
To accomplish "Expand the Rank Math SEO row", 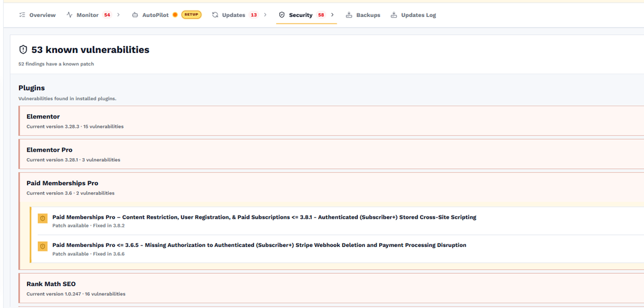I will click(x=331, y=288).
